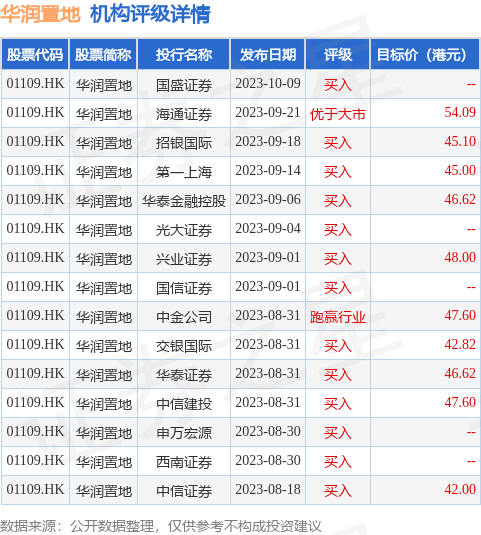The image size is (481, 535).
Task: Click the date 2023-09-14
Action: click(268, 171)
